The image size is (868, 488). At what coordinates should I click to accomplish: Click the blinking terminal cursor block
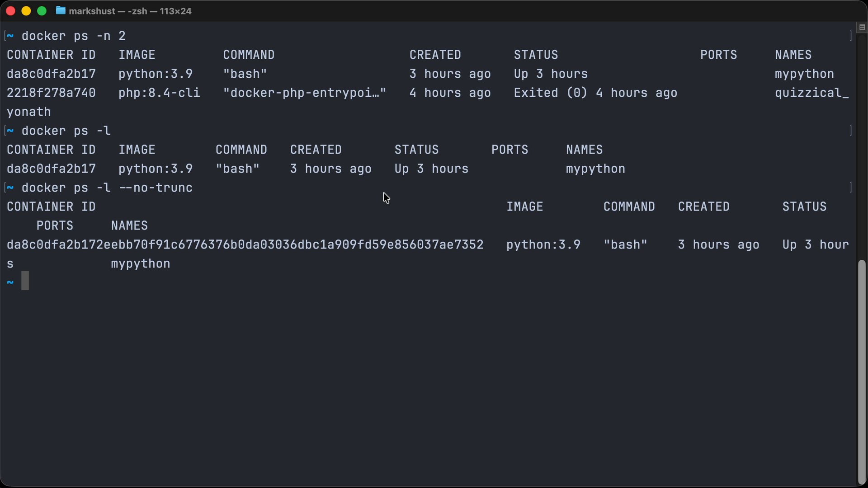(x=25, y=280)
